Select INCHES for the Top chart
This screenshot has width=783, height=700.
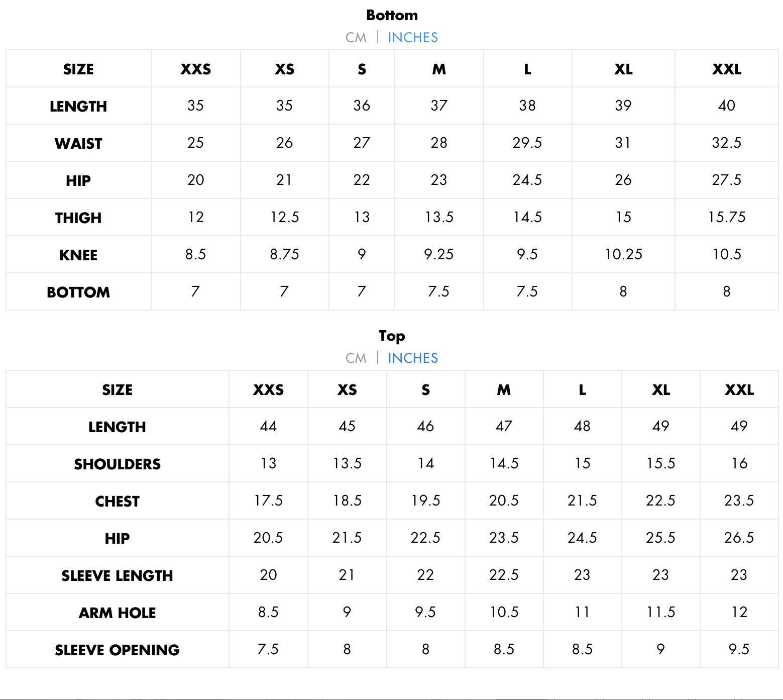pos(412,358)
